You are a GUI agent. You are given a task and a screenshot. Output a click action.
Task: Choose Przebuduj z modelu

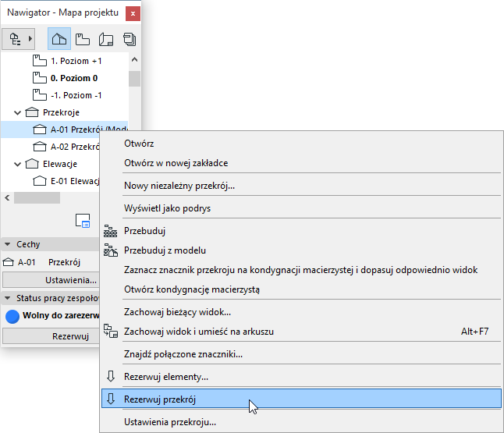coord(301,250)
